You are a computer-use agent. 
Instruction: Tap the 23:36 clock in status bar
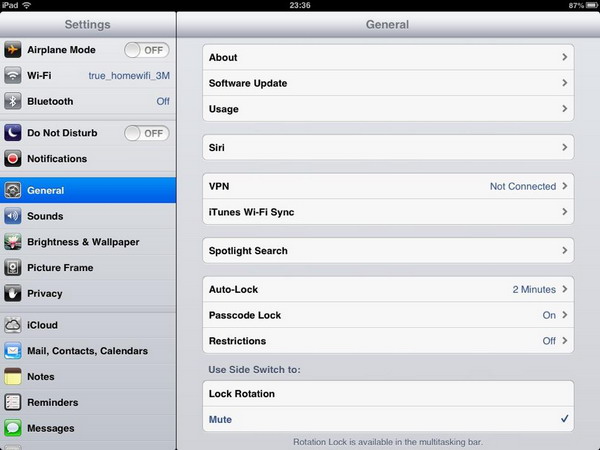[300, 5]
